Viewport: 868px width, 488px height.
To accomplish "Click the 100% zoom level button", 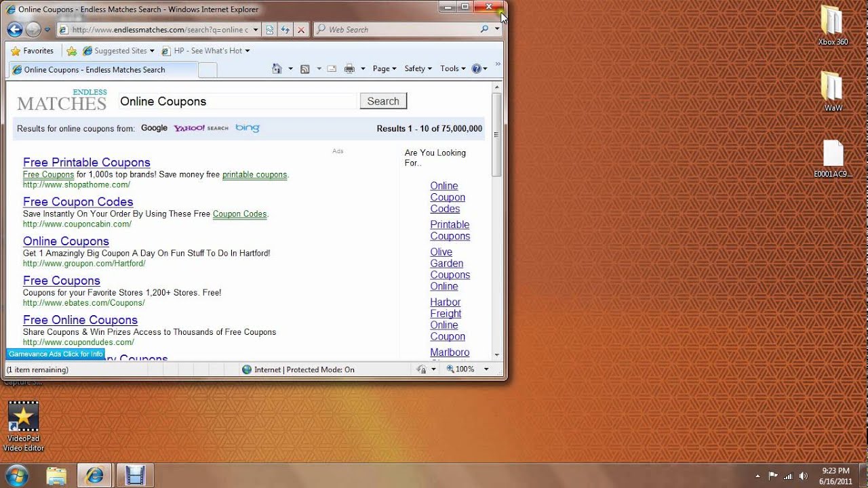I will 461,369.
